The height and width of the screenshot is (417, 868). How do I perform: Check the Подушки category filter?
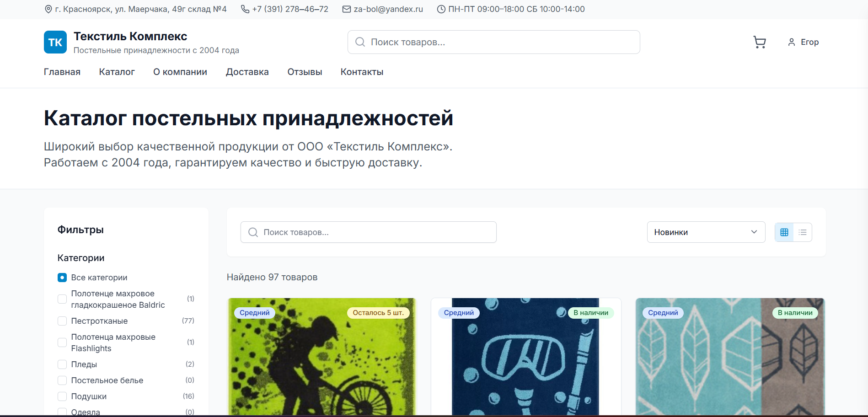62,396
